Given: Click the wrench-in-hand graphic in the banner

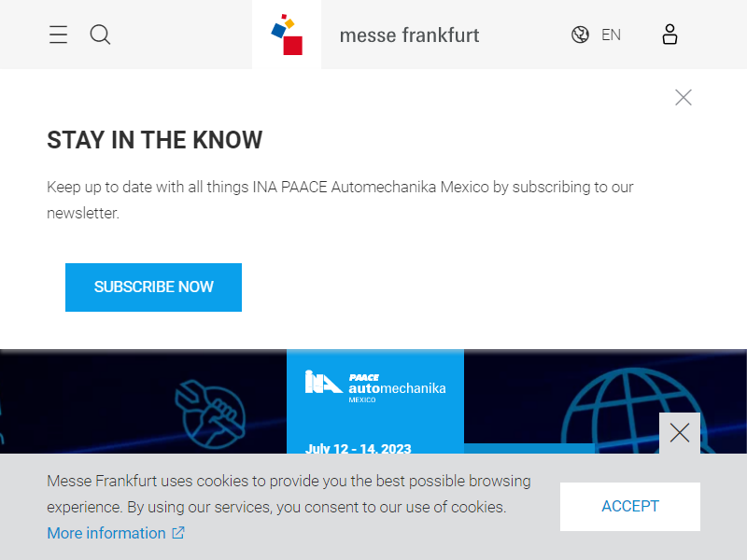Looking at the screenshot, I should point(210,414).
